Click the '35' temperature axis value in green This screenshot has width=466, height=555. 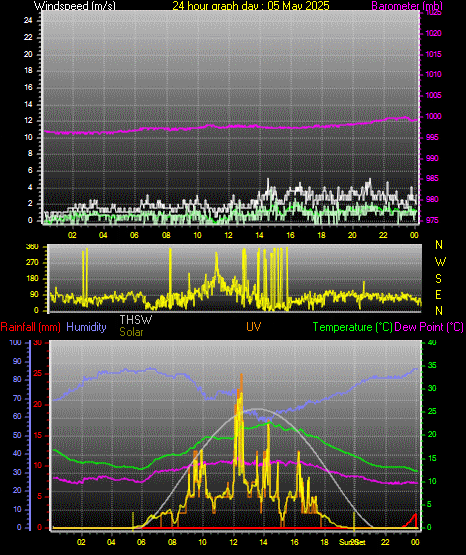[432, 365]
